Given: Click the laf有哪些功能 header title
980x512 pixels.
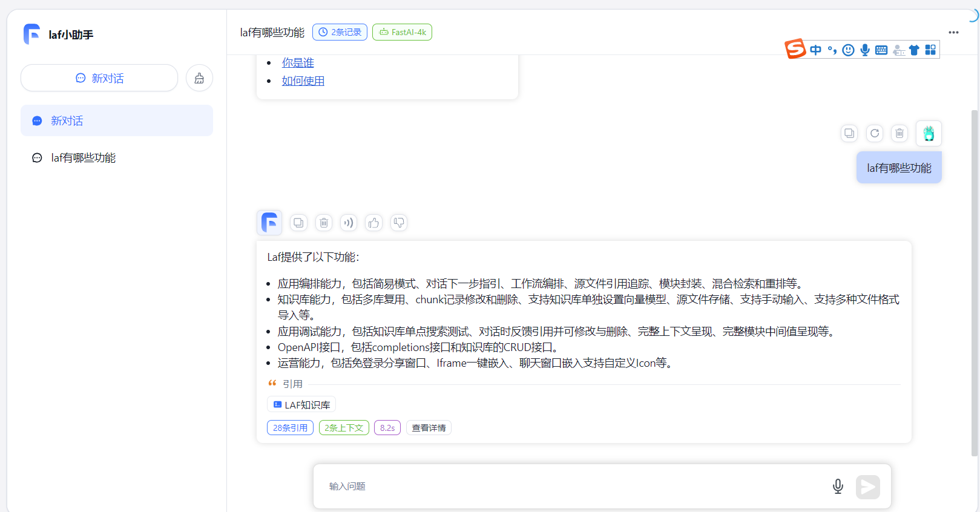Looking at the screenshot, I should (x=272, y=33).
